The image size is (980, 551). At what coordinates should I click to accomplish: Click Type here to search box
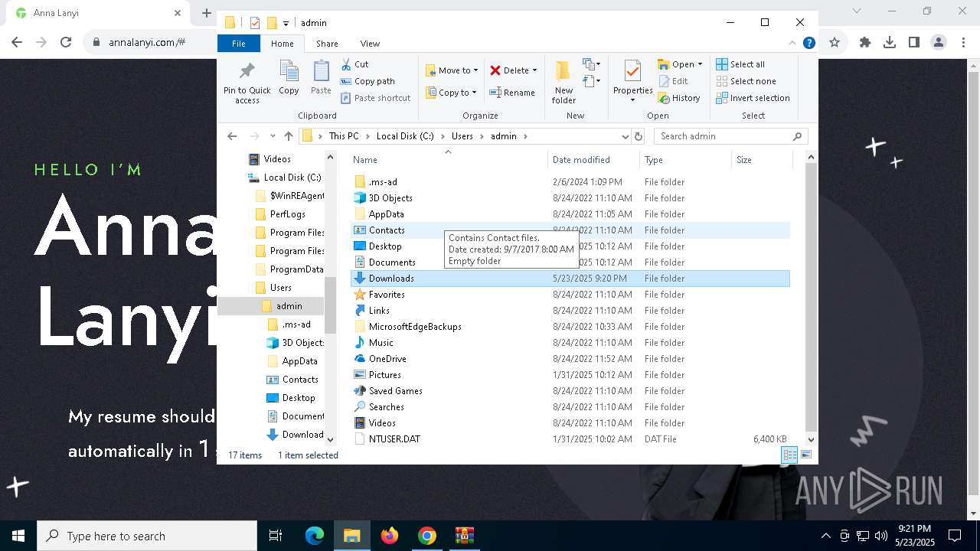[147, 536]
